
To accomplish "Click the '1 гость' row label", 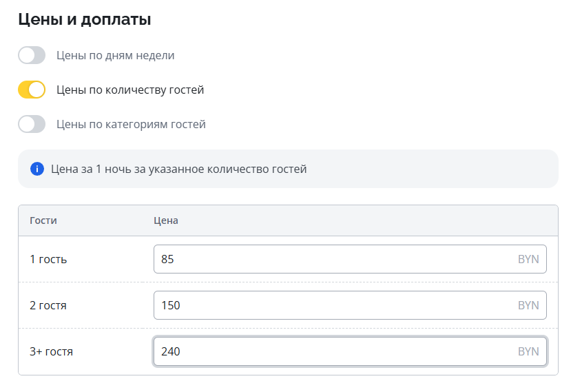I will pyautogui.click(x=49, y=259).
